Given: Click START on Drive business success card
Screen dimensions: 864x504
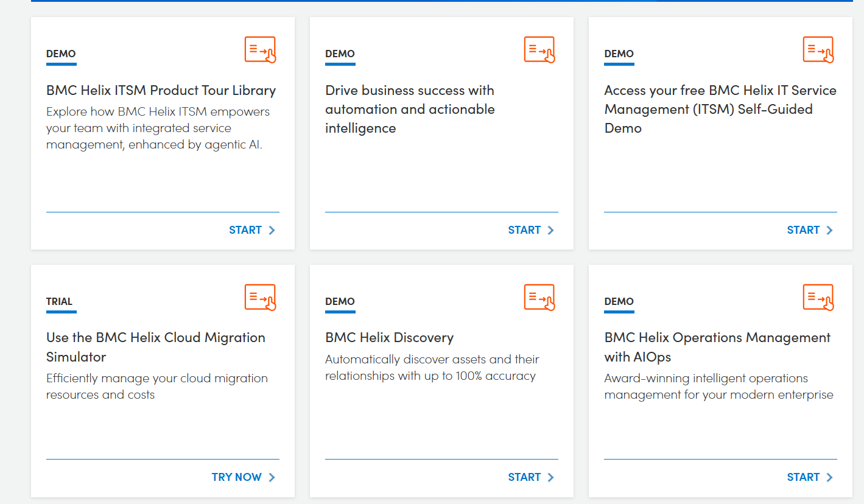Looking at the screenshot, I should point(524,230).
